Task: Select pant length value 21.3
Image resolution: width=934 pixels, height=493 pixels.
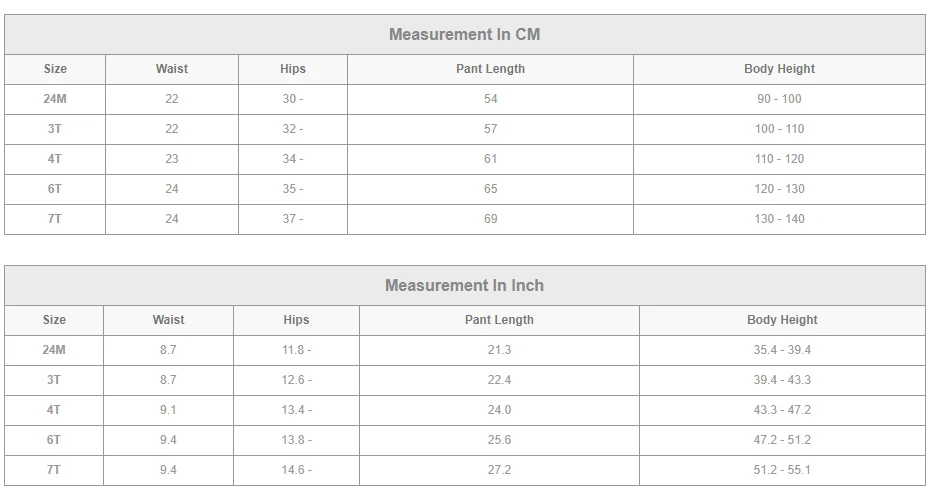Action: coord(499,350)
